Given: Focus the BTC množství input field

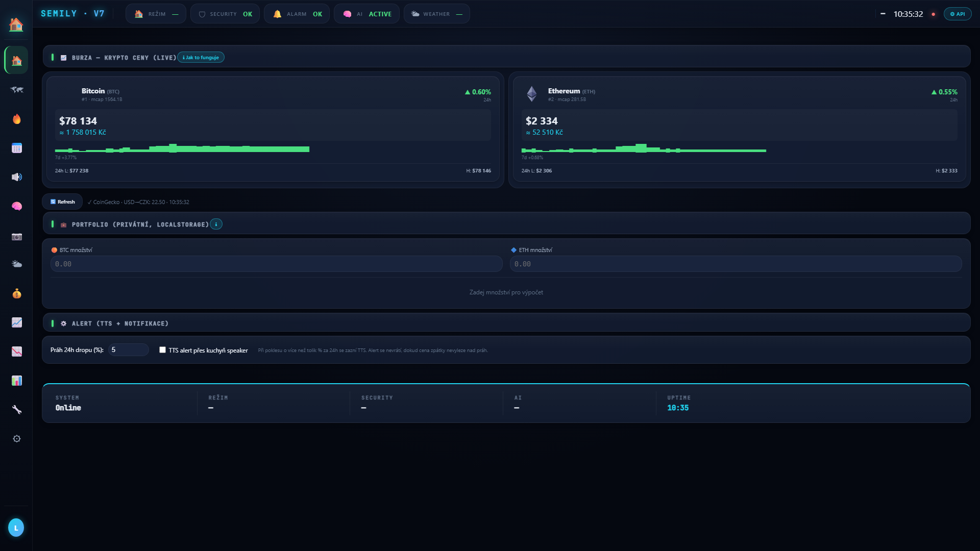Looking at the screenshot, I should (x=276, y=264).
